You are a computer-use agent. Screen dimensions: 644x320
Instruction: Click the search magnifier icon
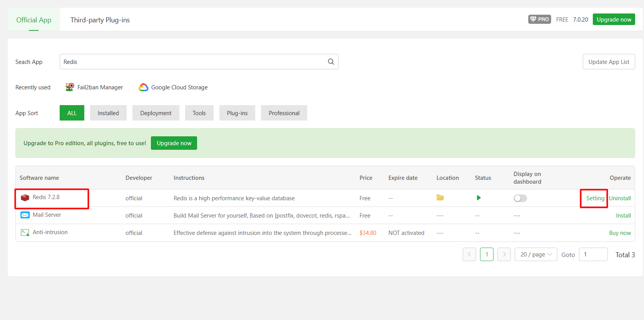[331, 62]
